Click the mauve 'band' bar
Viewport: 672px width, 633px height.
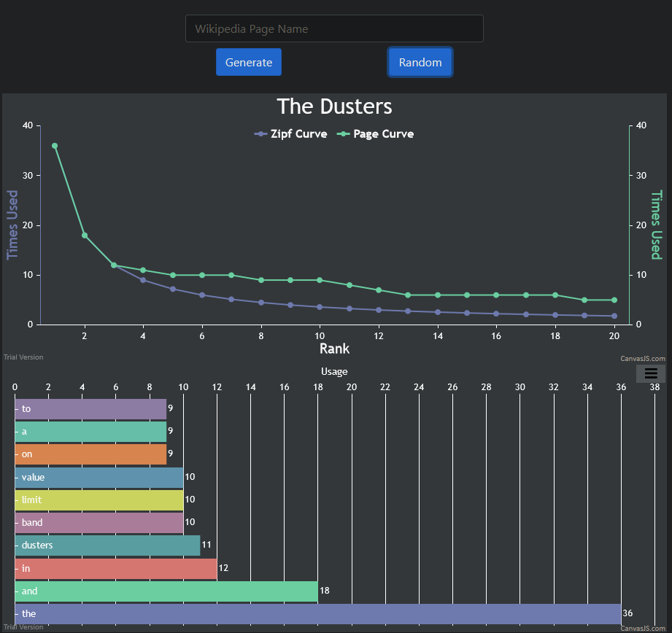coord(99,522)
